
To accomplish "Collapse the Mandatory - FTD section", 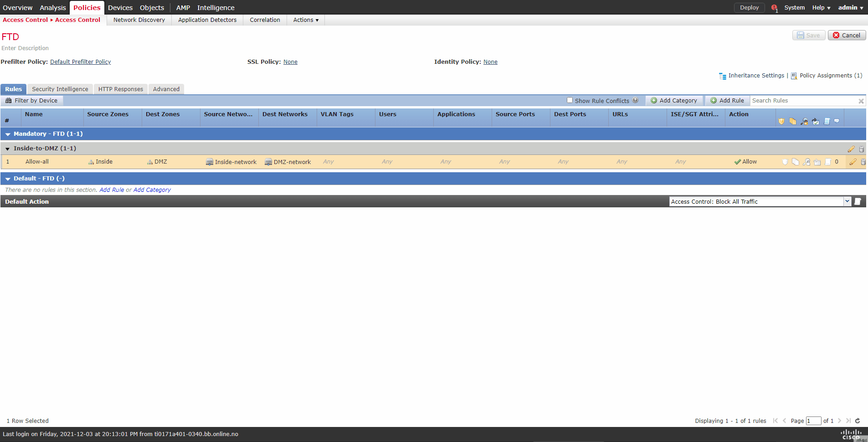I will [8, 134].
